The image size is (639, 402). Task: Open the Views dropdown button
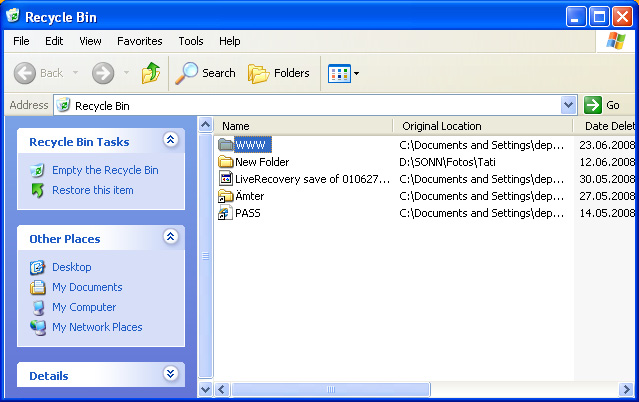(x=343, y=73)
